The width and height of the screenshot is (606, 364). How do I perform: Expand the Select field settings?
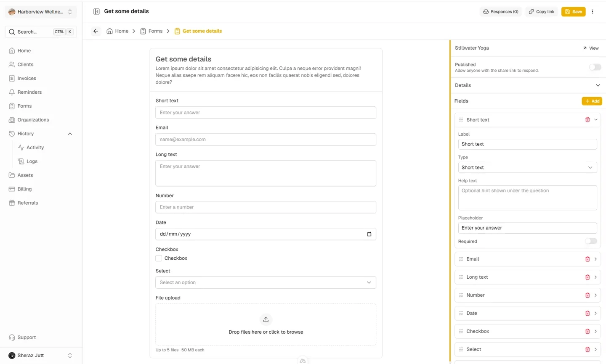pyautogui.click(x=595, y=349)
